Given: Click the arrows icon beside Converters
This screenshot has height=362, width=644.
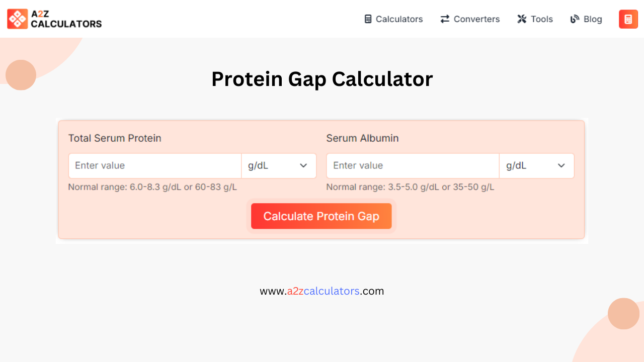Looking at the screenshot, I should tap(445, 19).
